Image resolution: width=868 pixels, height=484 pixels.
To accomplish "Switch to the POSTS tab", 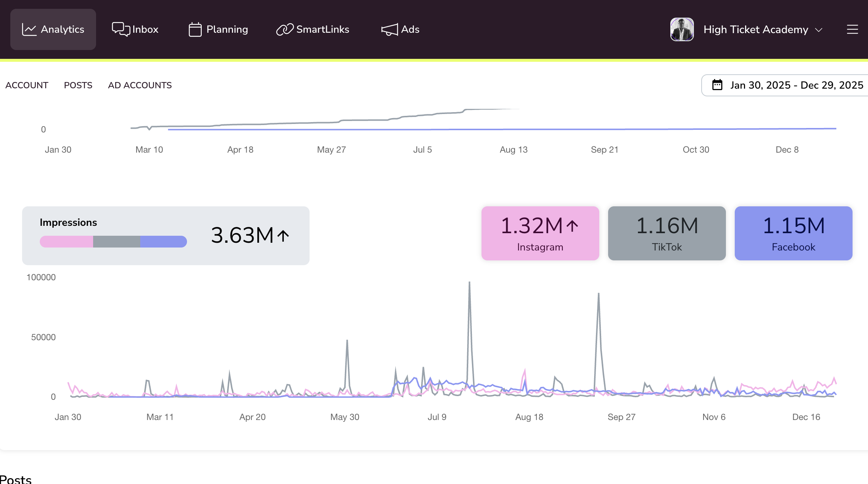I will point(78,85).
